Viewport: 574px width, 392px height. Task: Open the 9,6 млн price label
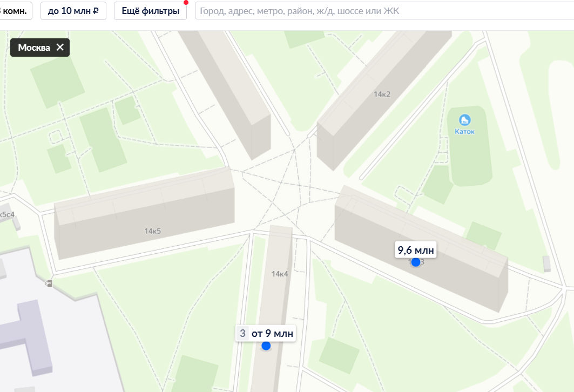pos(415,250)
